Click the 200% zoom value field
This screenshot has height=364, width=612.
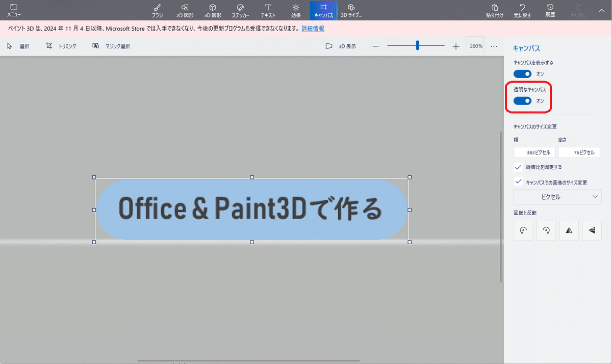point(476,46)
